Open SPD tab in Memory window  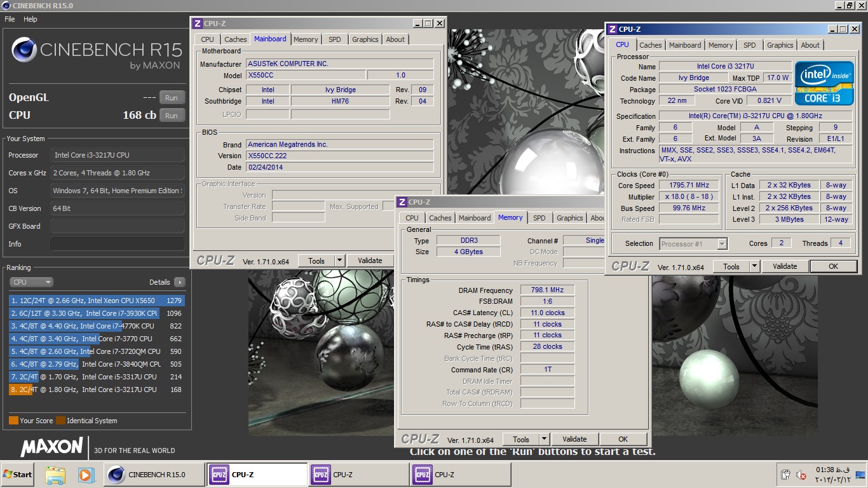(539, 218)
